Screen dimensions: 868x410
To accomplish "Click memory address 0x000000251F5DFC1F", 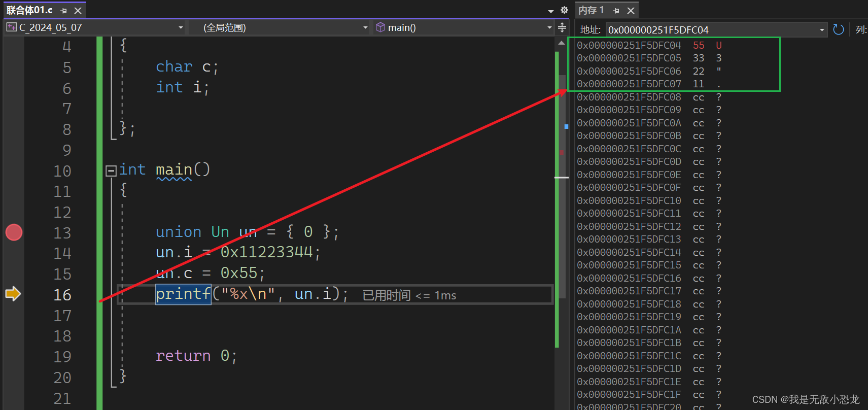I will point(629,395).
